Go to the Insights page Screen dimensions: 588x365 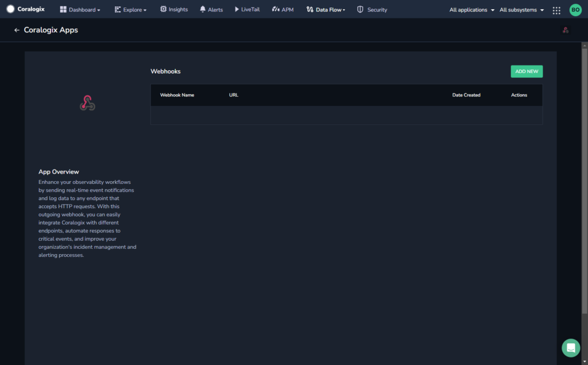coord(174,9)
